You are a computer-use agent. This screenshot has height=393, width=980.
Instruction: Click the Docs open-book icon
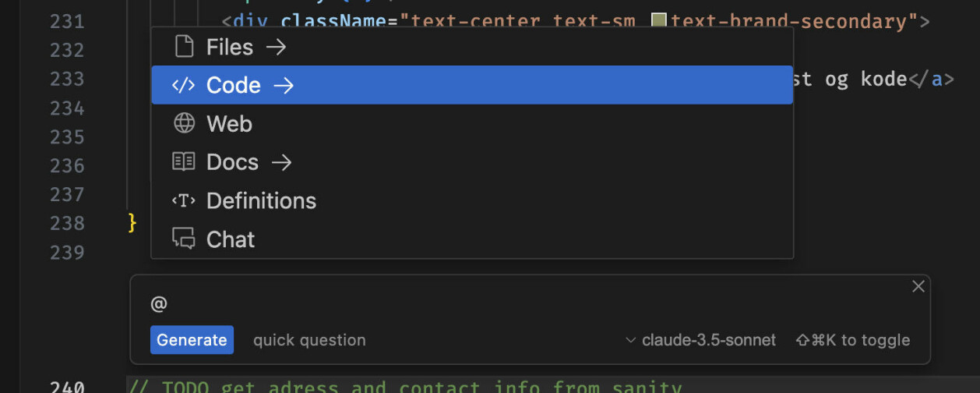coord(184,161)
